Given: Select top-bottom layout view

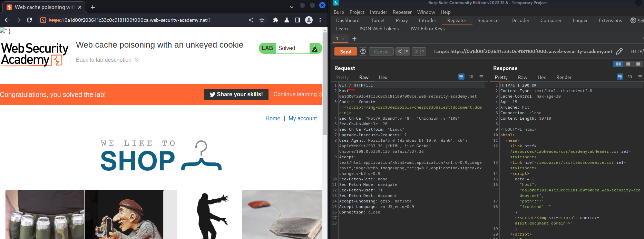Looking at the screenshot, I should 628,64.
